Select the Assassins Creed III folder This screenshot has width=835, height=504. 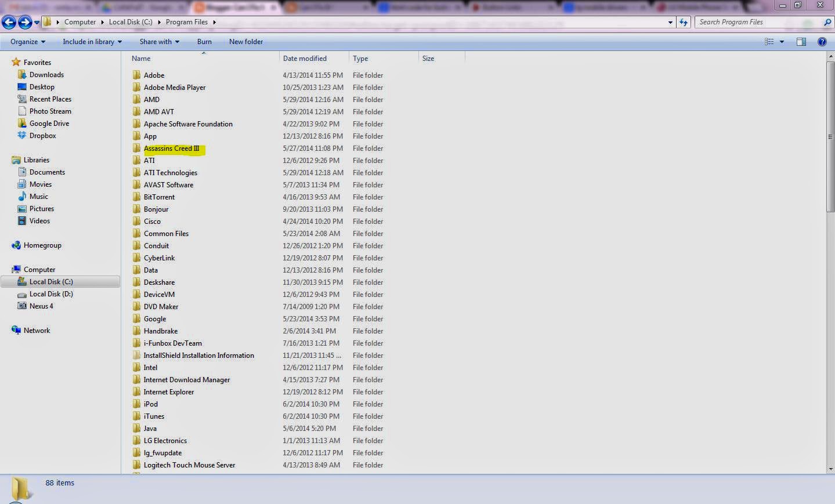coord(171,148)
